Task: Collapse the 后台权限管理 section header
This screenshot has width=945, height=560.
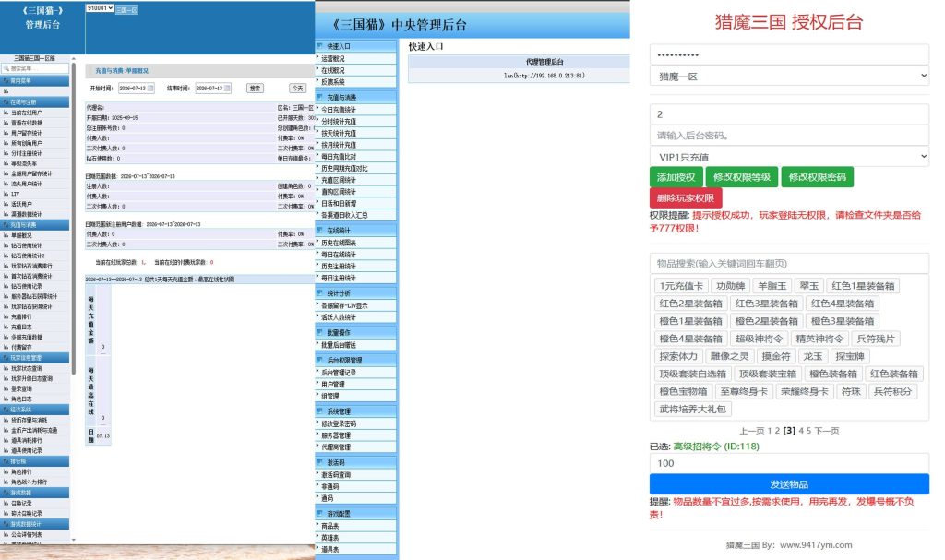Action: (356, 361)
